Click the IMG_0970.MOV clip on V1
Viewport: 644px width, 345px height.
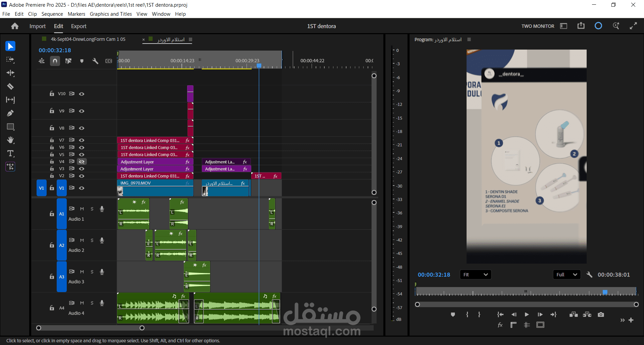[x=155, y=188]
